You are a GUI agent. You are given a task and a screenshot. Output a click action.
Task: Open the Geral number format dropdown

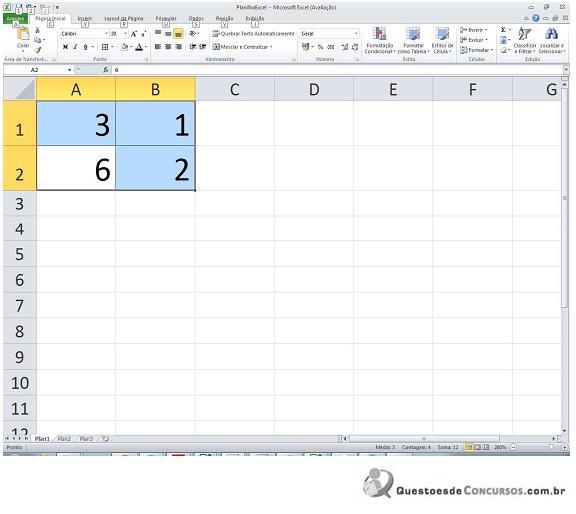pos(356,34)
